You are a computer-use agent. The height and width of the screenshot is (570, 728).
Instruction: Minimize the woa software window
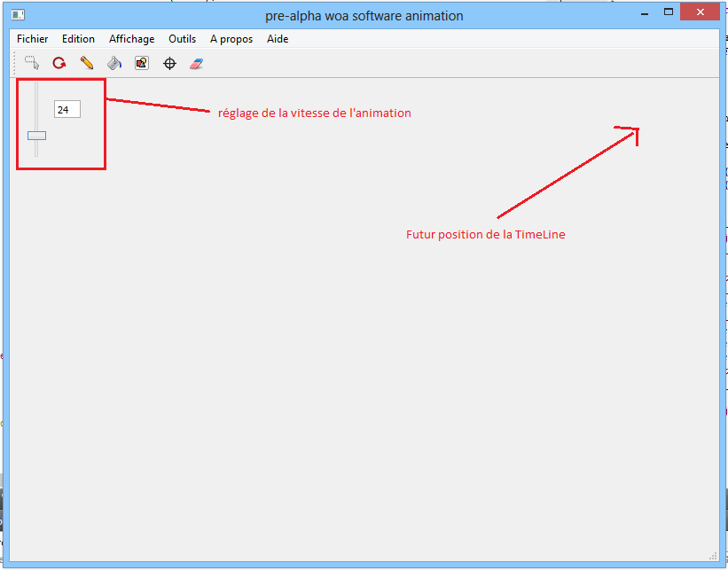click(645, 13)
